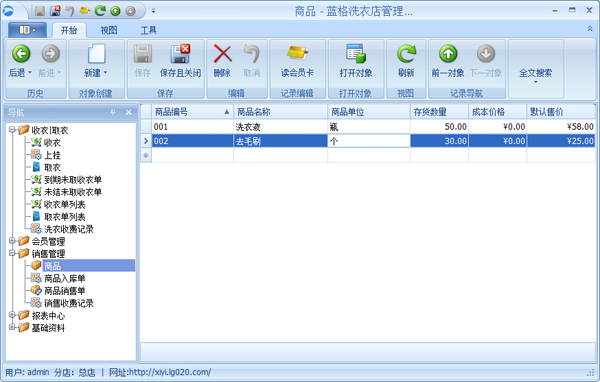Switch to the 视图 ribbon tab
This screenshot has height=382, width=600.
(109, 30)
